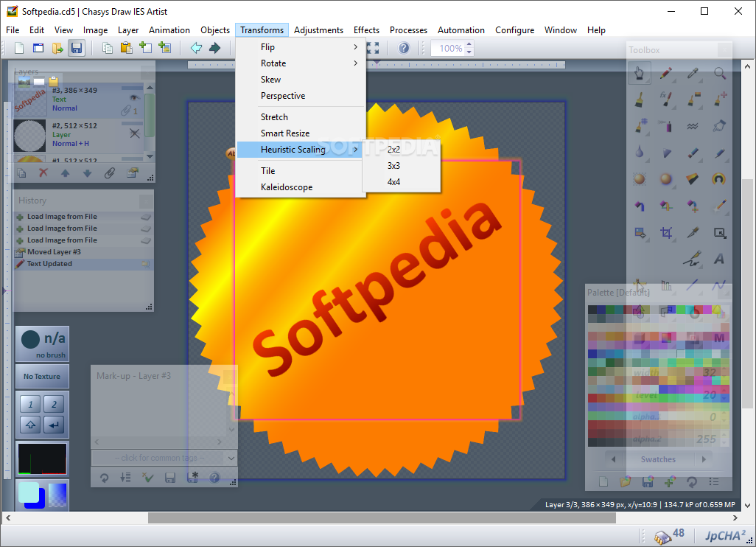This screenshot has width=756, height=547.
Task: Expand the Flip submenu
Action: tap(301, 46)
